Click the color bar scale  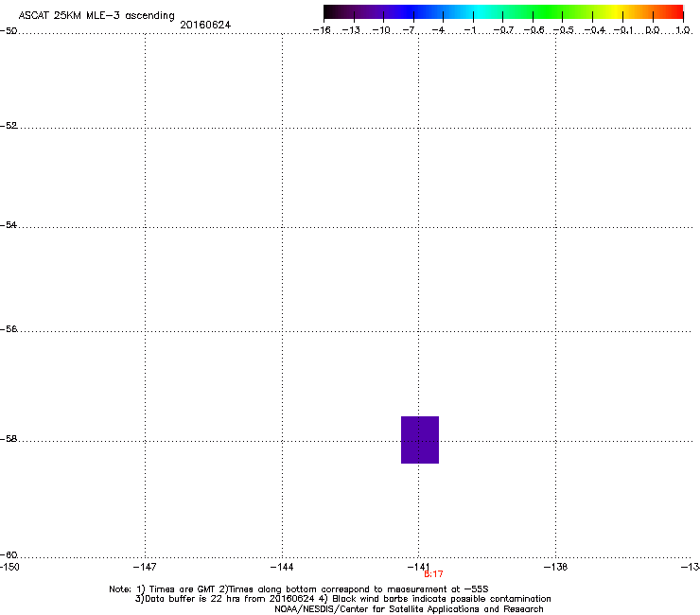(x=503, y=12)
